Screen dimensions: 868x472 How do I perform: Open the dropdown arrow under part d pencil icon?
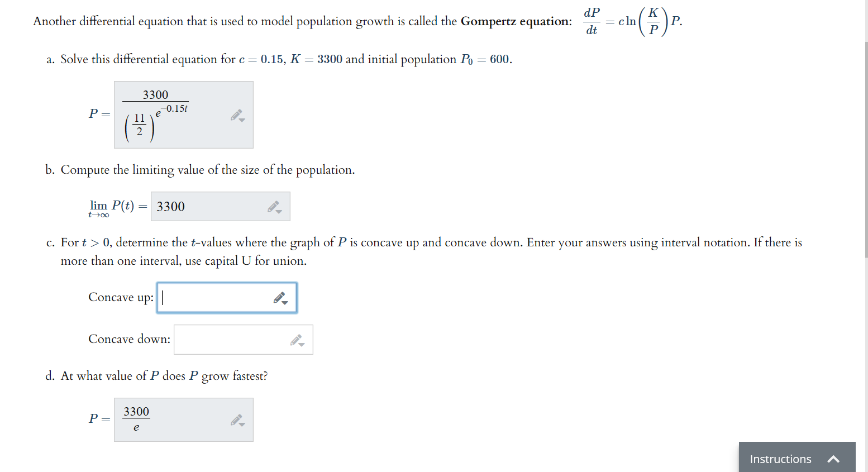(241, 423)
